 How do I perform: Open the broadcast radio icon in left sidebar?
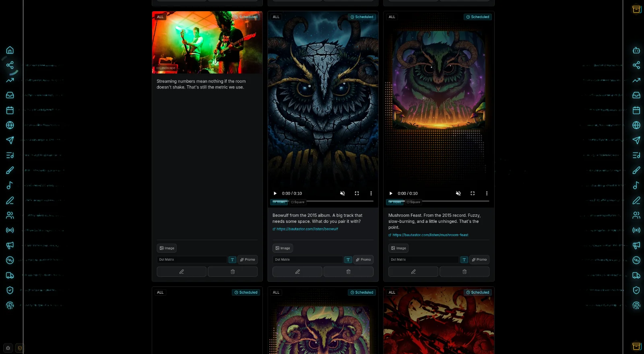point(10,230)
